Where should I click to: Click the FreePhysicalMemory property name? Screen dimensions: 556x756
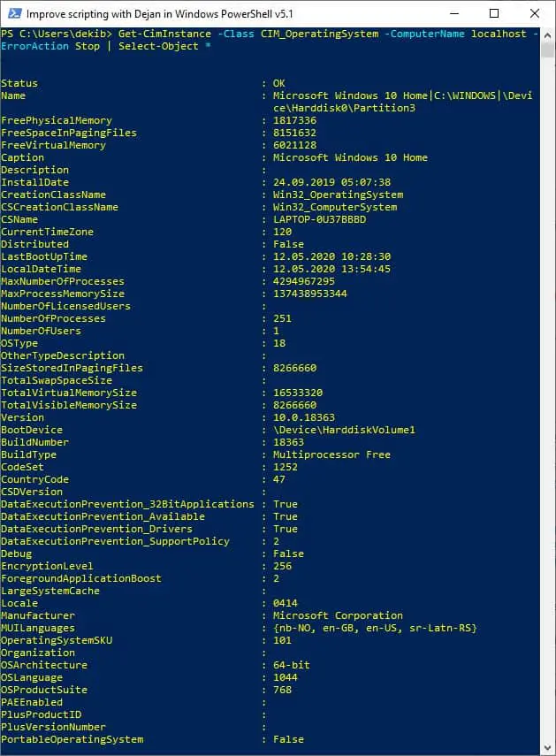pyautogui.click(x=57, y=120)
